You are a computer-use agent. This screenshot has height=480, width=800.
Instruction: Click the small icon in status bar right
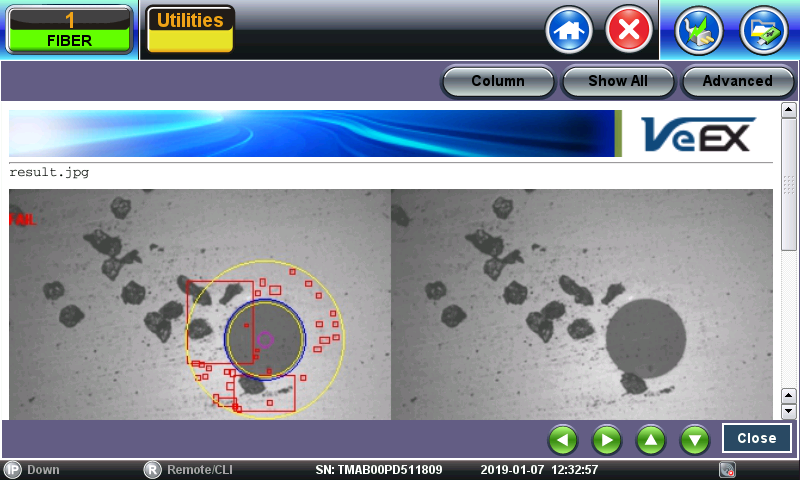[x=727, y=469]
